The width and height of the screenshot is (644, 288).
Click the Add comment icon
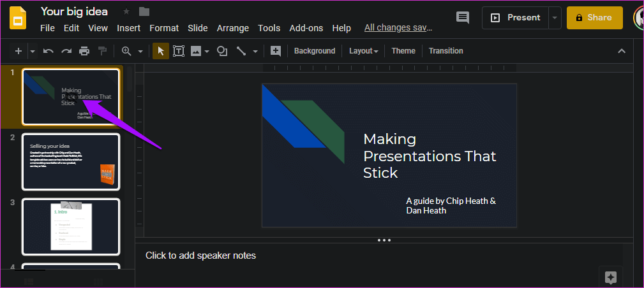tap(275, 51)
